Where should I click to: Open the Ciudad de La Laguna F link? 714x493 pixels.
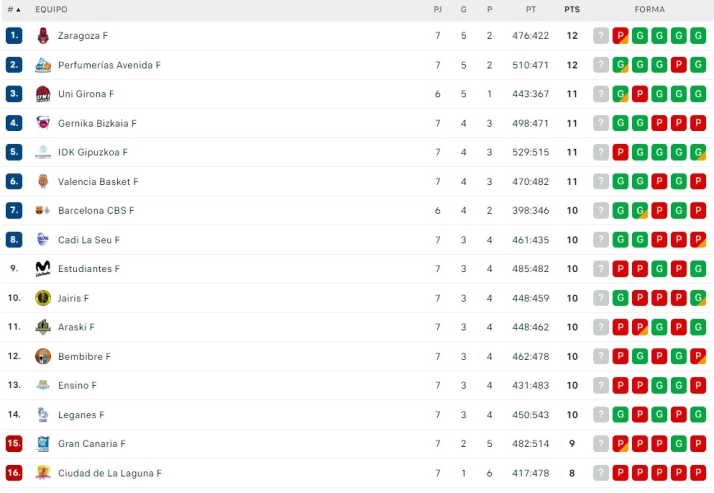point(110,473)
